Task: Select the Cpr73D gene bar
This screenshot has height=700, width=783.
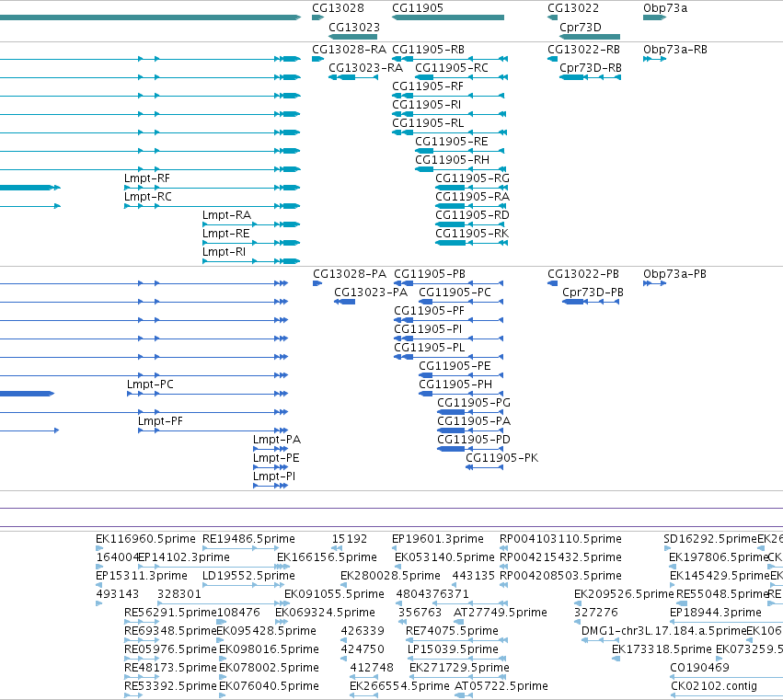Action: pyautogui.click(x=590, y=37)
